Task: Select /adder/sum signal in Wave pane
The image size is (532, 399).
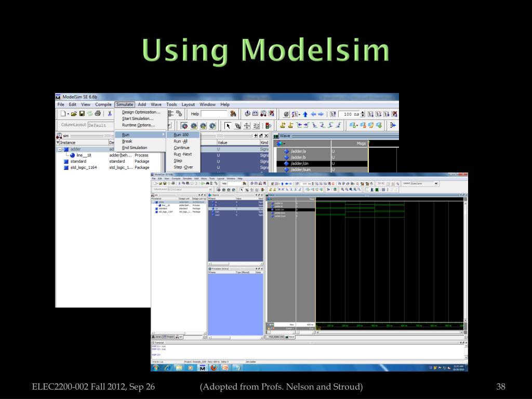Action: coord(300,170)
